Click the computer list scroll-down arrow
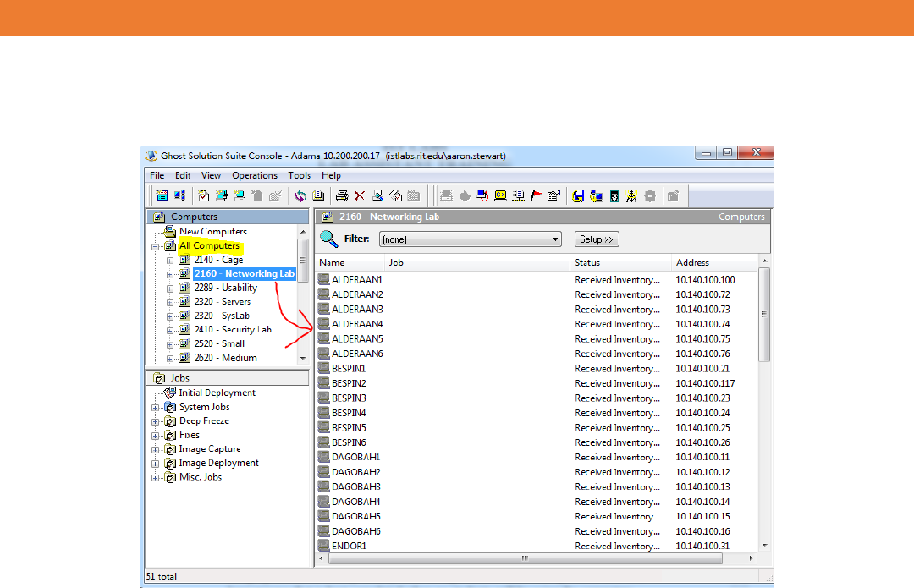Image resolution: width=914 pixels, height=588 pixels. pyautogui.click(x=764, y=546)
